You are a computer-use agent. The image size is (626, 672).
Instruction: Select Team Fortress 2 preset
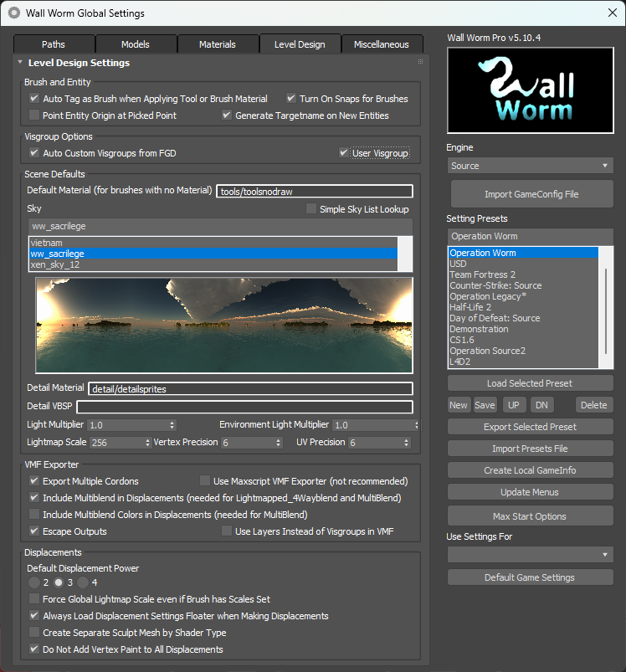tap(523, 274)
